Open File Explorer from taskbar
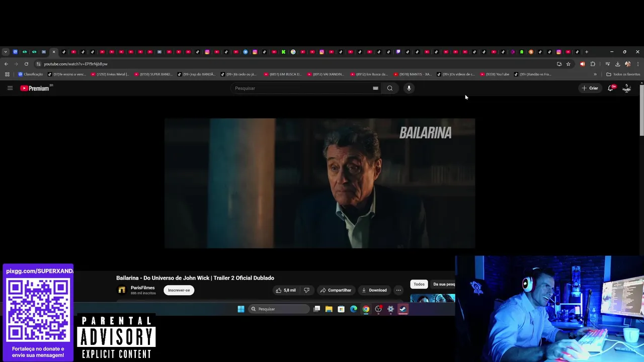This screenshot has height=362, width=644. tap(329, 309)
